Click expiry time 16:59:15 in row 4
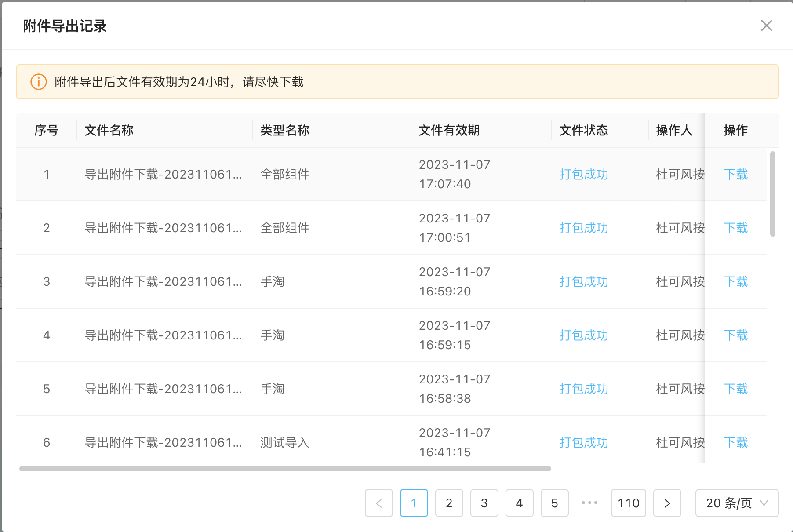The image size is (793, 532). click(445, 345)
